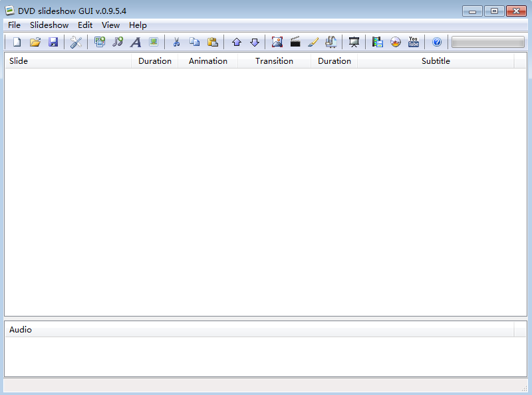532x395 pixels.
Task: Click the New project icon
Action: [17, 42]
